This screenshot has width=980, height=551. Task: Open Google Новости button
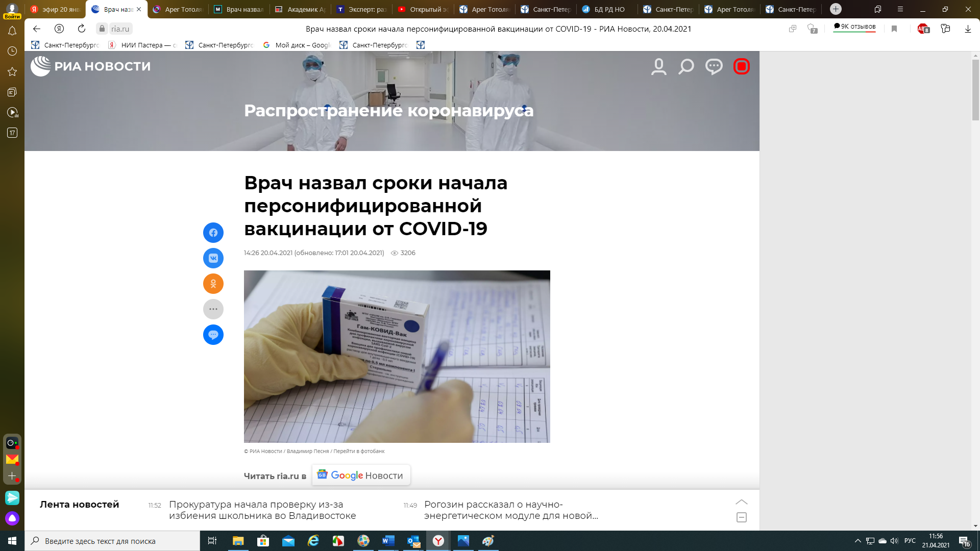[361, 475]
